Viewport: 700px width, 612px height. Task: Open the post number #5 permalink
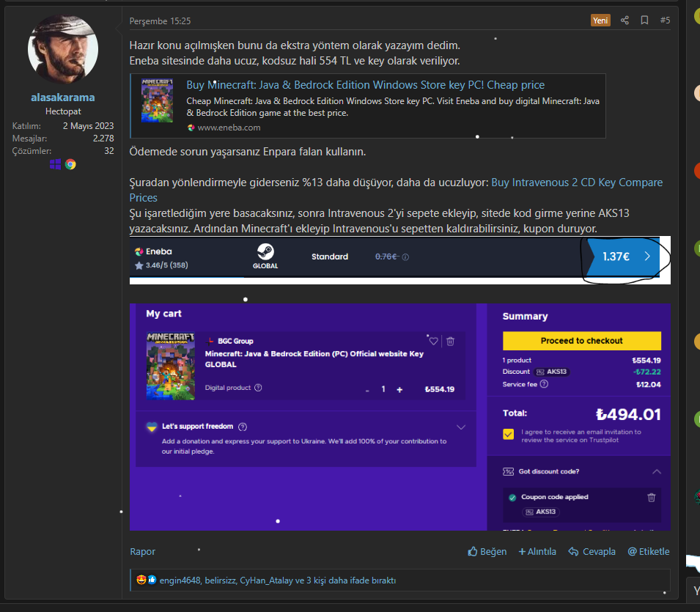[665, 21]
